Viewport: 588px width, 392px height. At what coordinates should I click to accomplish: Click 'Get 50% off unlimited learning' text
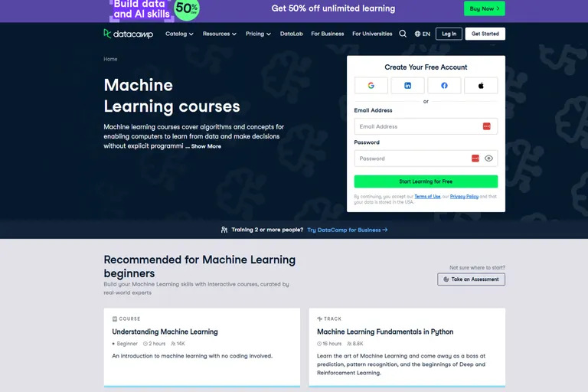click(x=333, y=8)
